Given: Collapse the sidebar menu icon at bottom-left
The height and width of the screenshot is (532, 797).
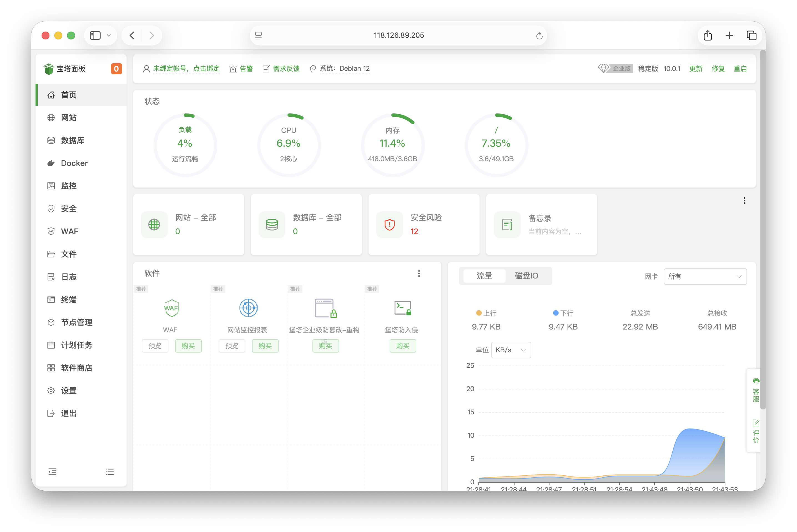Looking at the screenshot, I should coord(52,472).
